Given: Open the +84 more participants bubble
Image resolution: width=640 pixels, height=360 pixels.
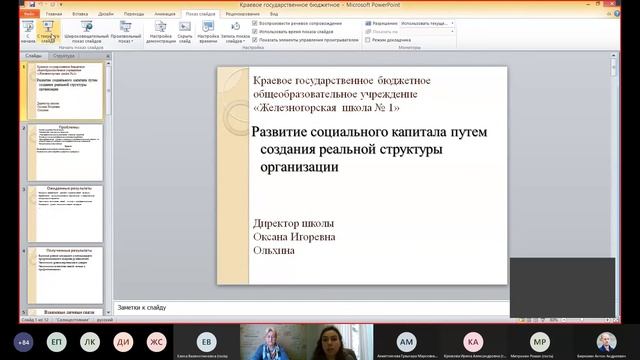Looking at the screenshot, I should pyautogui.click(x=23, y=342).
